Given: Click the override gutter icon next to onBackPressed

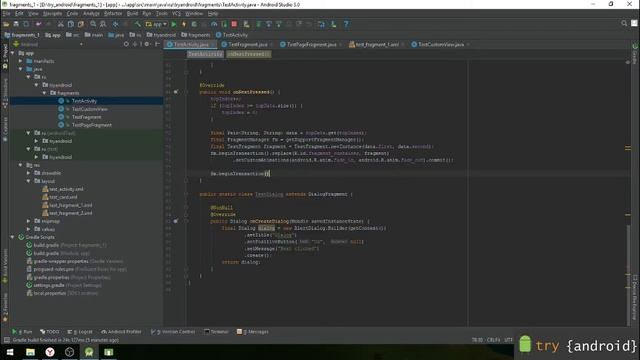Looking at the screenshot, I should [176, 92].
